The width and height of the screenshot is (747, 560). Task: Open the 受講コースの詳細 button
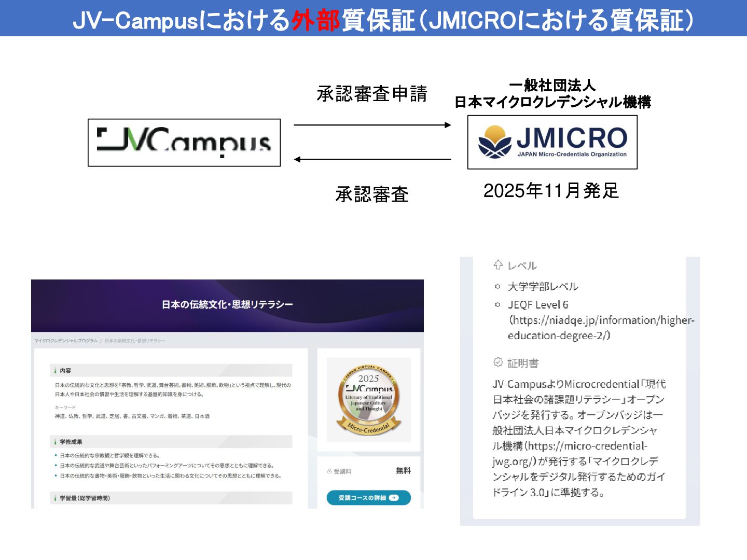coord(369,498)
